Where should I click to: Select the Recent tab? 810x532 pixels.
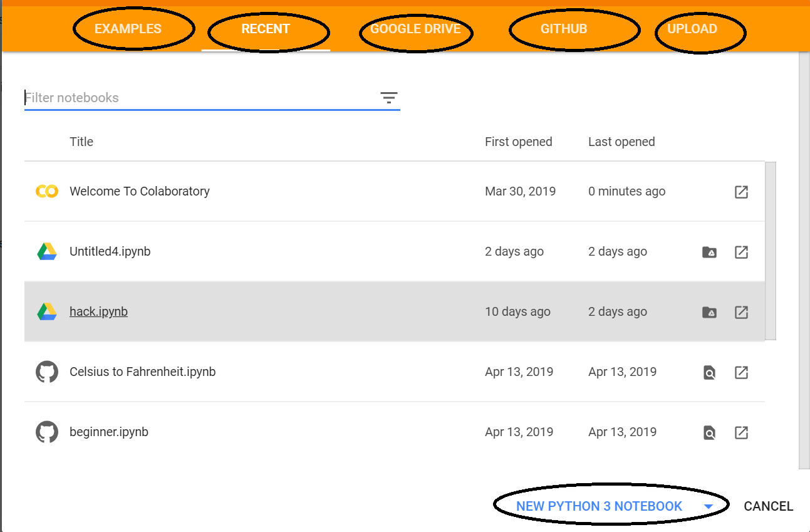266,29
